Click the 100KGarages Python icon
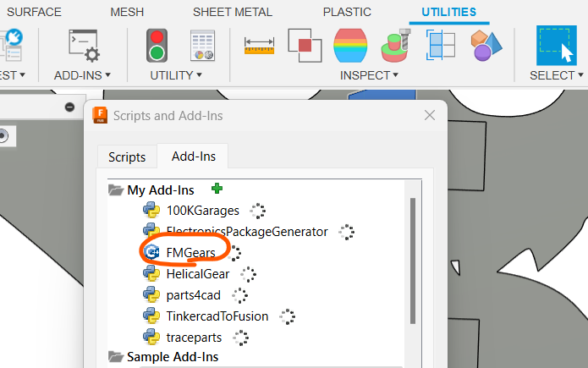 coord(151,211)
